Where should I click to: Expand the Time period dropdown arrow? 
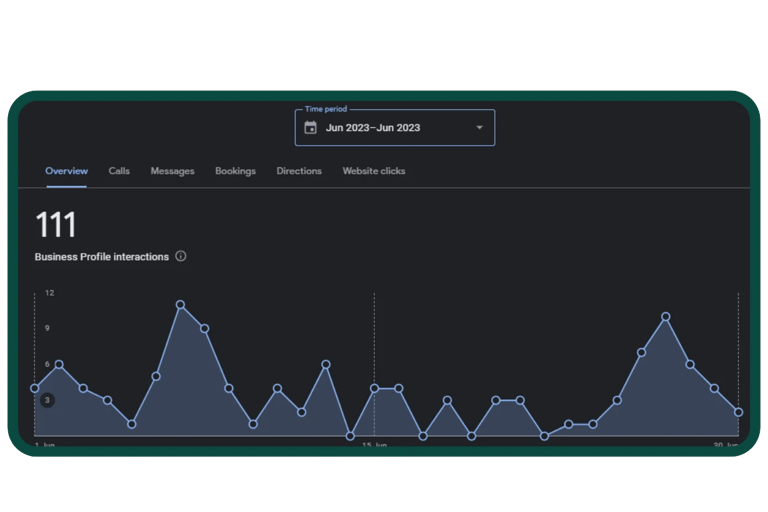tap(480, 128)
